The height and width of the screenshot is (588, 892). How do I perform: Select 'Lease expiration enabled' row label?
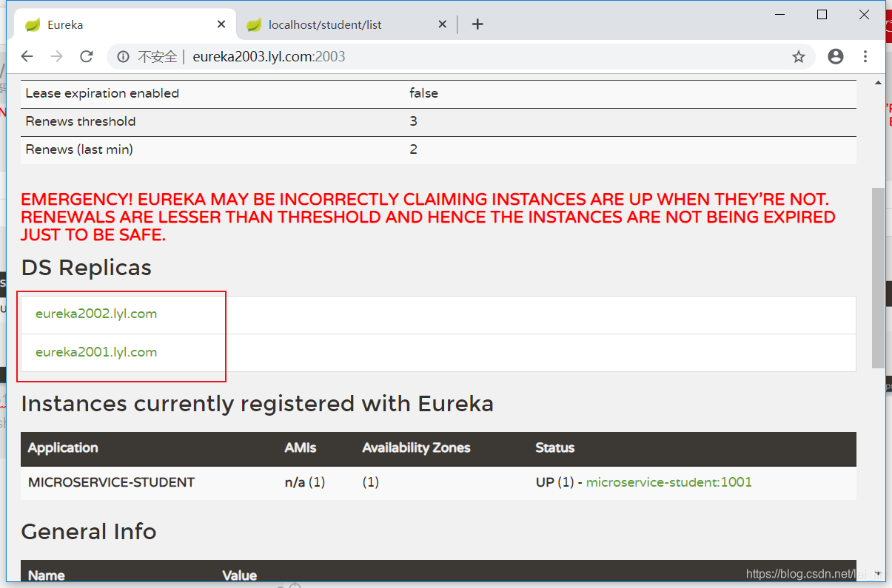tap(102, 93)
